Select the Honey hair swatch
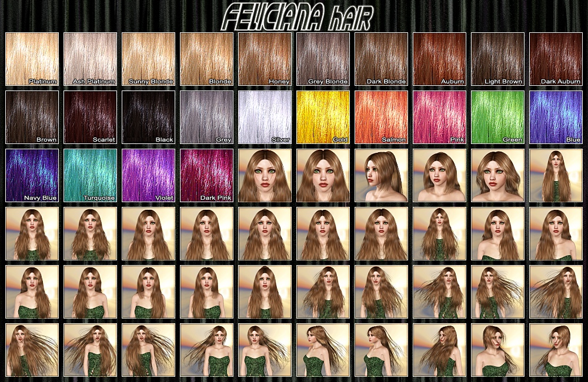The image size is (588, 382). [265, 59]
